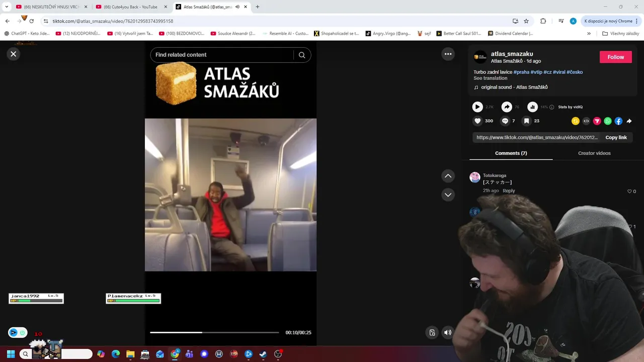Toggle video sound with the speaker icon
644x362 pixels.
click(x=447, y=332)
